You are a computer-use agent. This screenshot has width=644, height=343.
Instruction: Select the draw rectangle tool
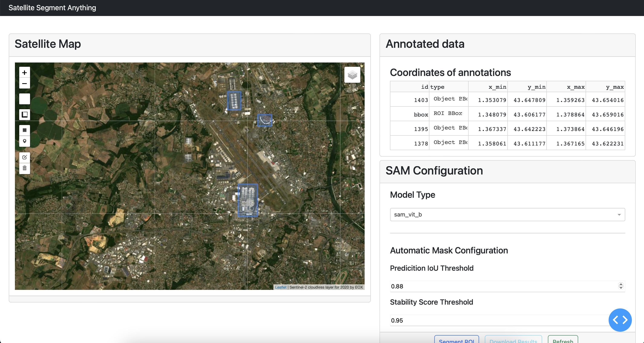pyautogui.click(x=25, y=130)
